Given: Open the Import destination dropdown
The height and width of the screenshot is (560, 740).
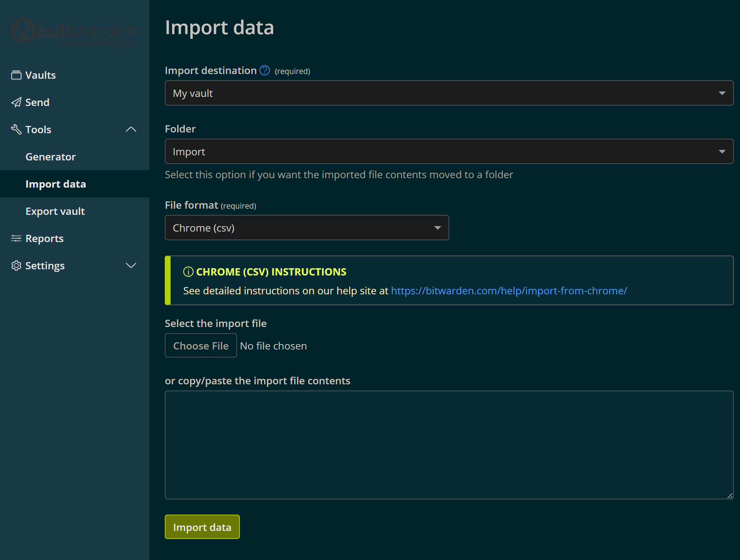Looking at the screenshot, I should pos(449,93).
